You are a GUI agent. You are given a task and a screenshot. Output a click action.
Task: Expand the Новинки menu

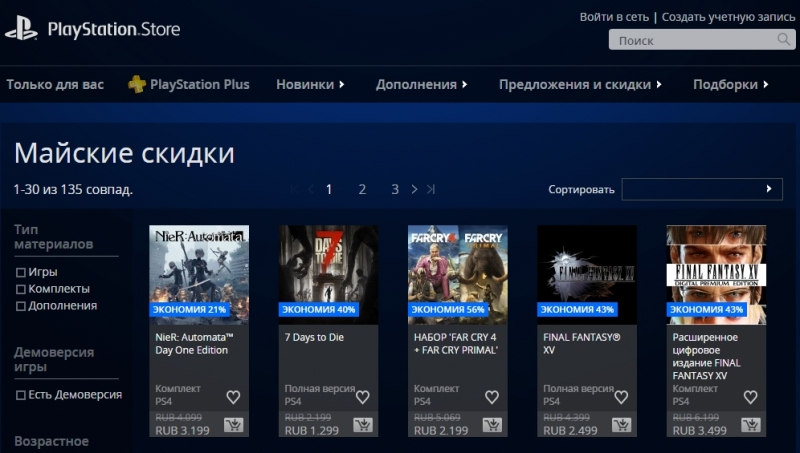pos(310,84)
